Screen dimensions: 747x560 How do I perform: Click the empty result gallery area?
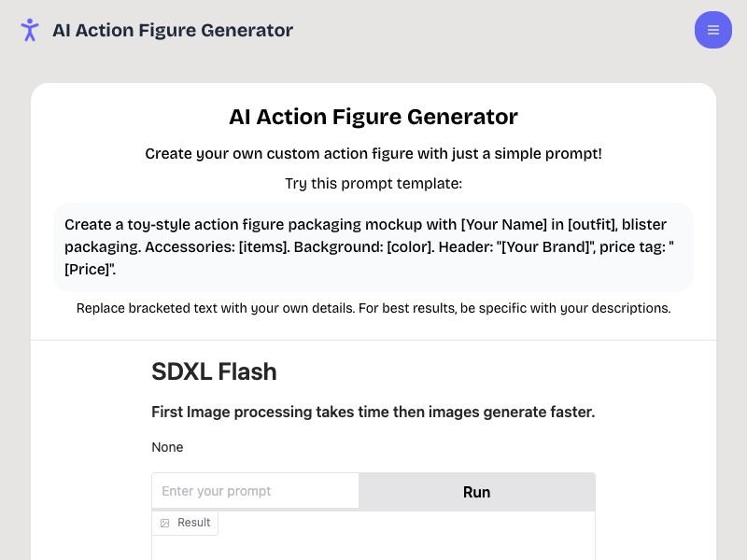click(x=373, y=546)
